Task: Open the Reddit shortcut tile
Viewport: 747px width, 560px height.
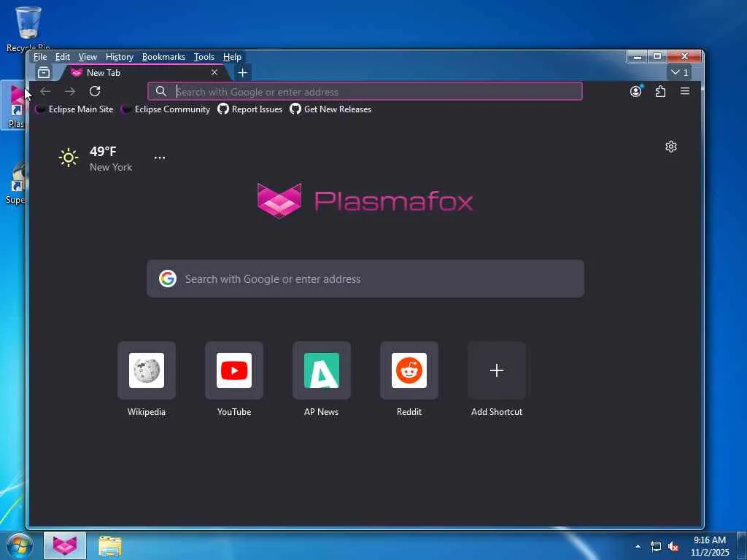Action: click(x=409, y=370)
